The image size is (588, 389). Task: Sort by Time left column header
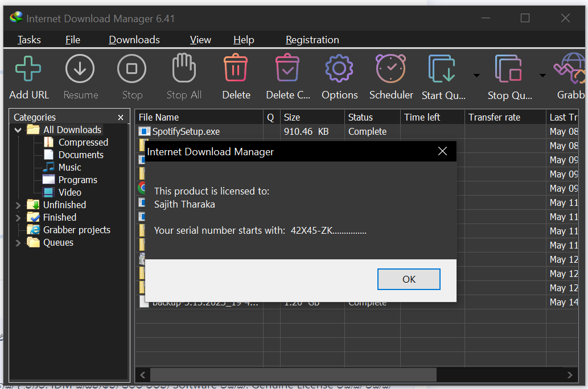coord(433,117)
